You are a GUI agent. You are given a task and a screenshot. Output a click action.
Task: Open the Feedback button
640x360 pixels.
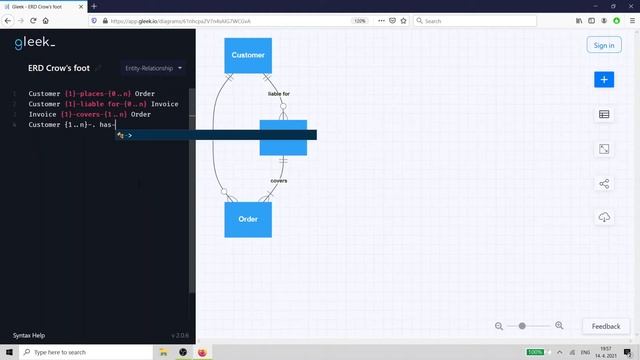pyautogui.click(x=606, y=326)
